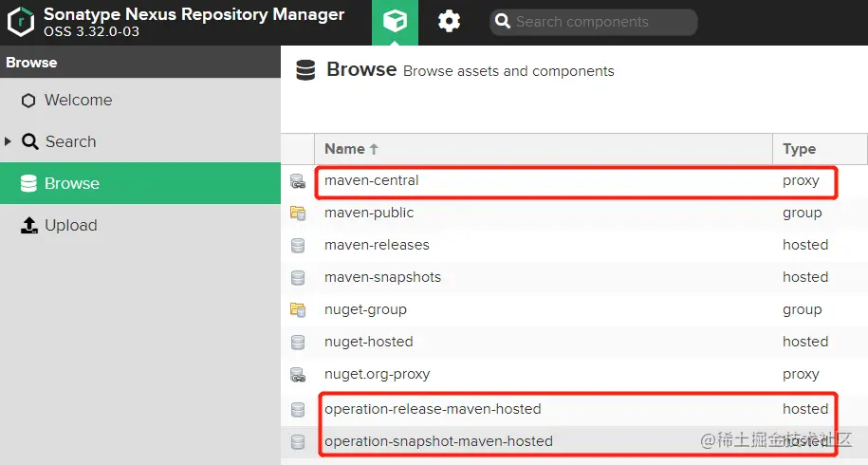Click the Upload arrow icon

click(28, 225)
